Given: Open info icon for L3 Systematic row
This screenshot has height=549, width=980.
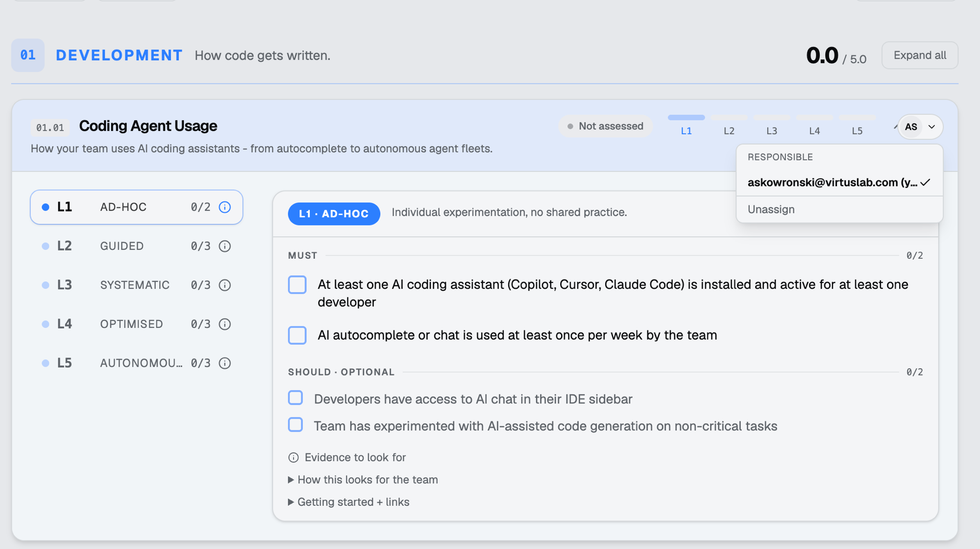Looking at the screenshot, I should (225, 285).
